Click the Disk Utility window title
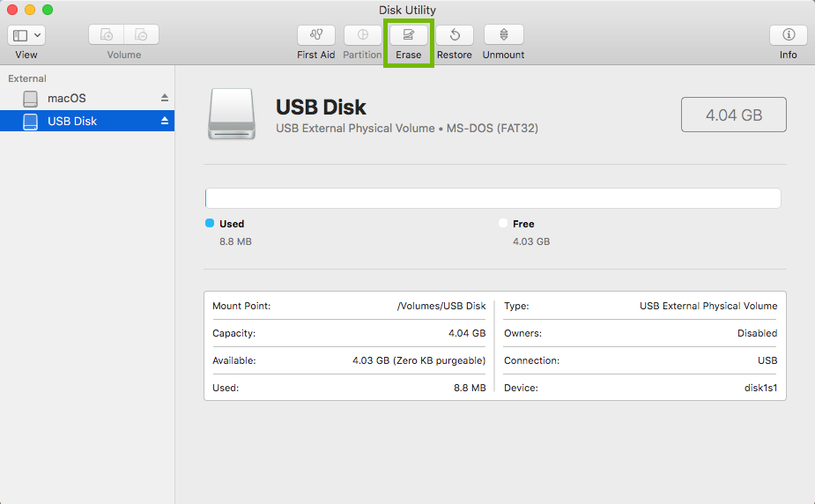Screen dimensions: 815x504 pyautogui.click(x=407, y=10)
